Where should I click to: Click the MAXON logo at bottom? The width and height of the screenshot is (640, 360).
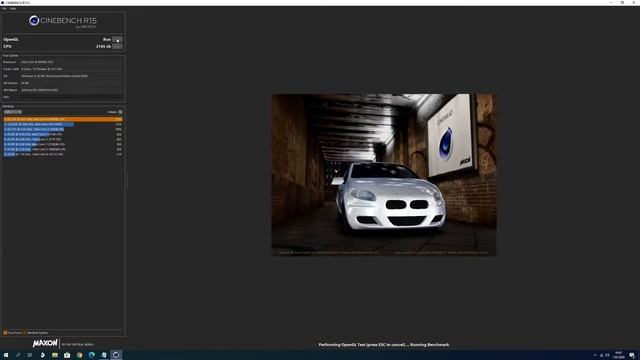point(45,343)
